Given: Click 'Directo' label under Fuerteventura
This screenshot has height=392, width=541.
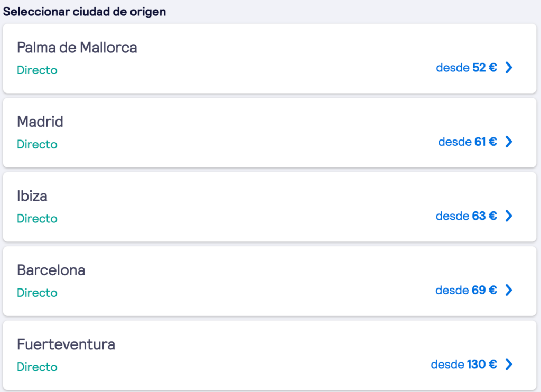Looking at the screenshot, I should (x=37, y=367).
